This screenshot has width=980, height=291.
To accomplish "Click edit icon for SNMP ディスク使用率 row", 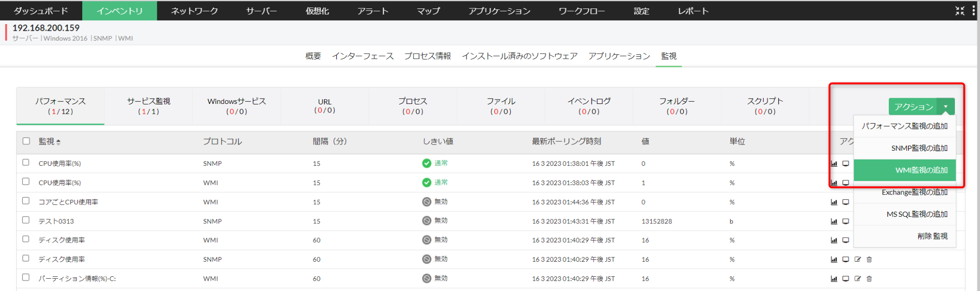I will pyautogui.click(x=858, y=259).
